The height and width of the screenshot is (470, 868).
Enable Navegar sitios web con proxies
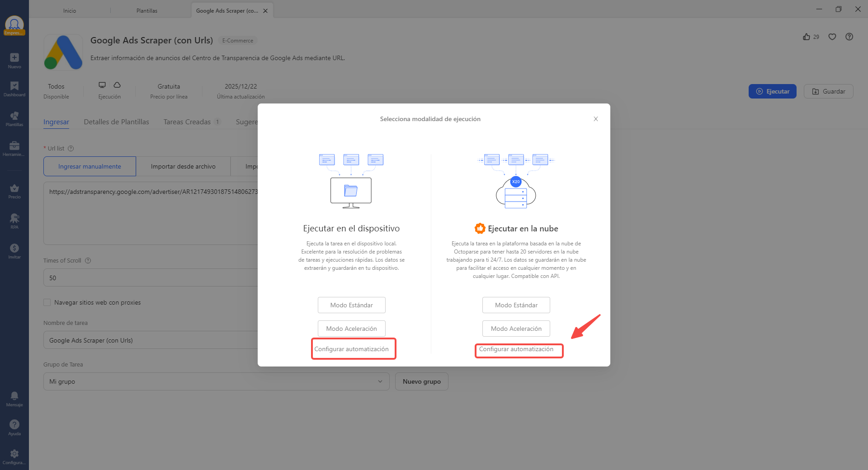47,302
